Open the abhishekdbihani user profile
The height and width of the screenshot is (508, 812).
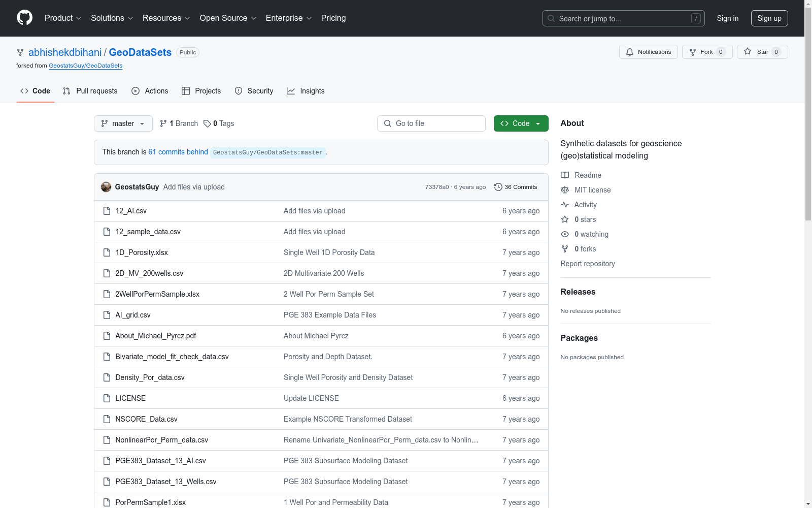click(x=65, y=52)
